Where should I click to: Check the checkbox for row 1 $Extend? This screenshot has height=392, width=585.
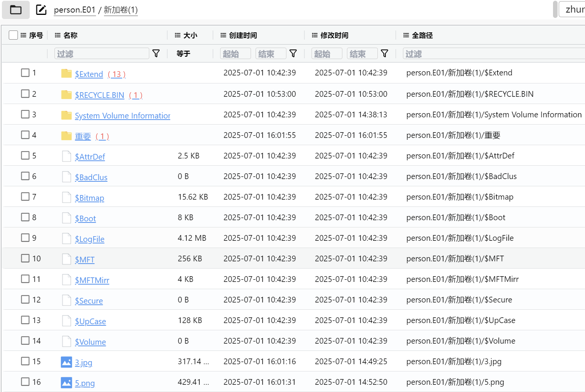point(25,72)
